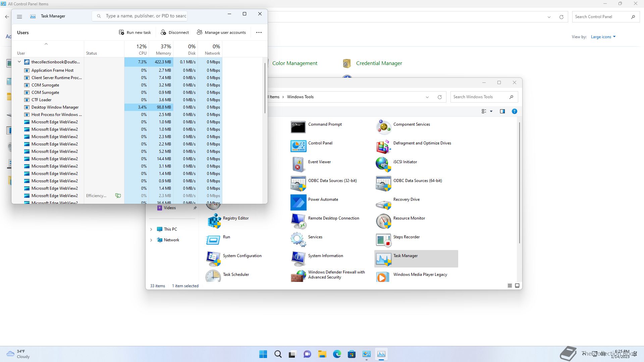Sort by the User column header

[48, 49]
